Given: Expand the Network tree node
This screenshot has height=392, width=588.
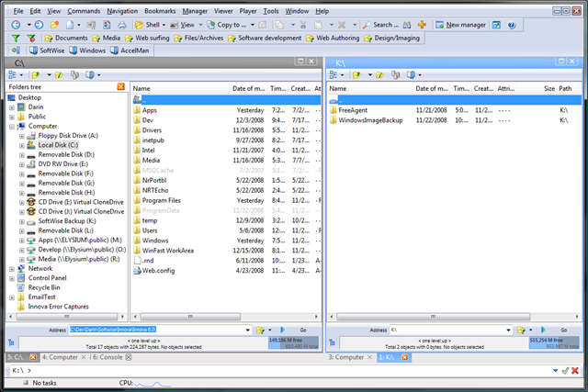Looking at the screenshot, I should click(12, 269).
